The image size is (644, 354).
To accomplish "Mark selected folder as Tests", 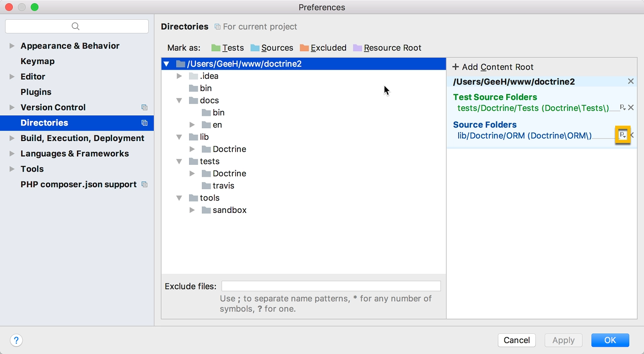I will (x=227, y=48).
